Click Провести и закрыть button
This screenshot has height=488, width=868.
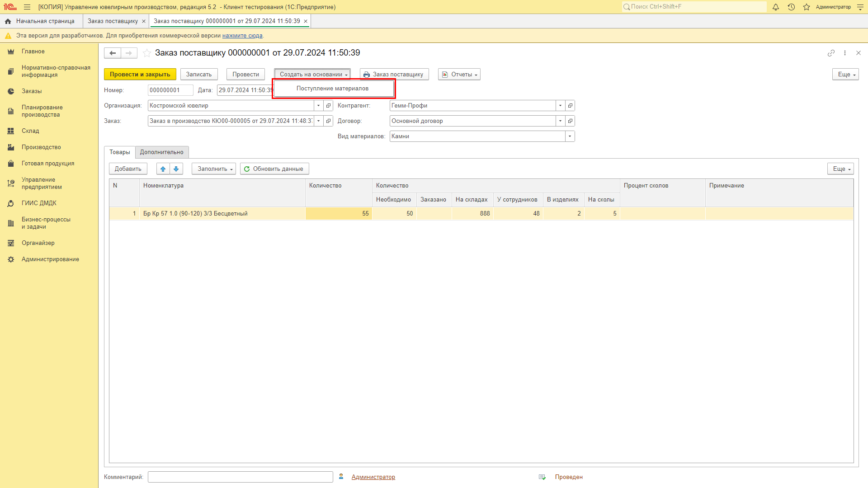pyautogui.click(x=140, y=74)
